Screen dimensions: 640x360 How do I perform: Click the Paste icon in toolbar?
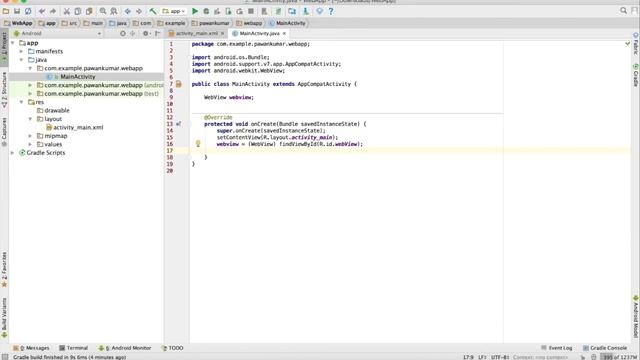(x=89, y=11)
